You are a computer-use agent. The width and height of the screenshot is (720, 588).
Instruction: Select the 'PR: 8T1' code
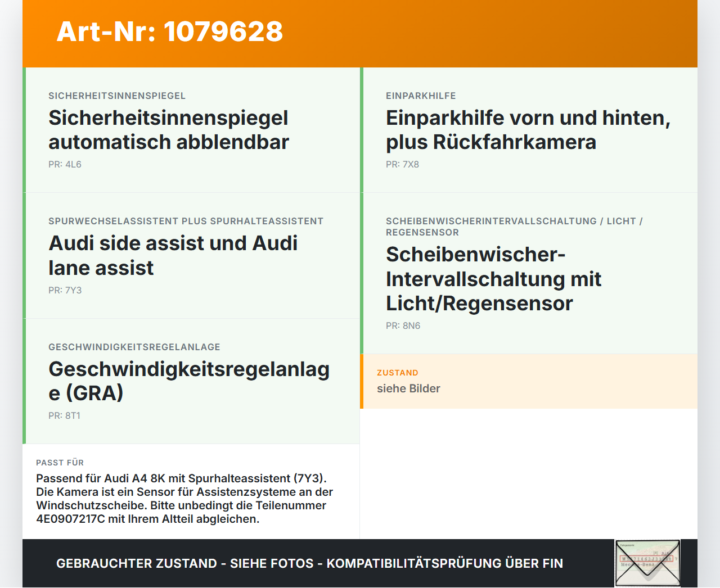coord(65,416)
